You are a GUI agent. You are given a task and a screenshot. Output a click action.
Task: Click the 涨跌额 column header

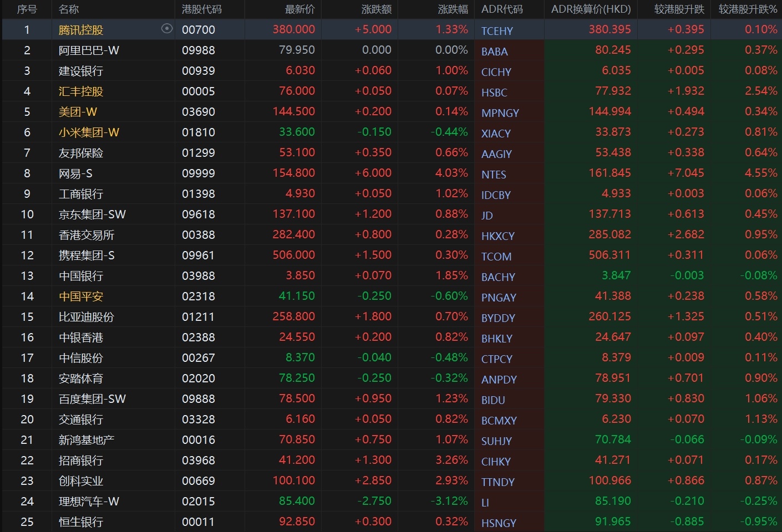[x=376, y=9]
